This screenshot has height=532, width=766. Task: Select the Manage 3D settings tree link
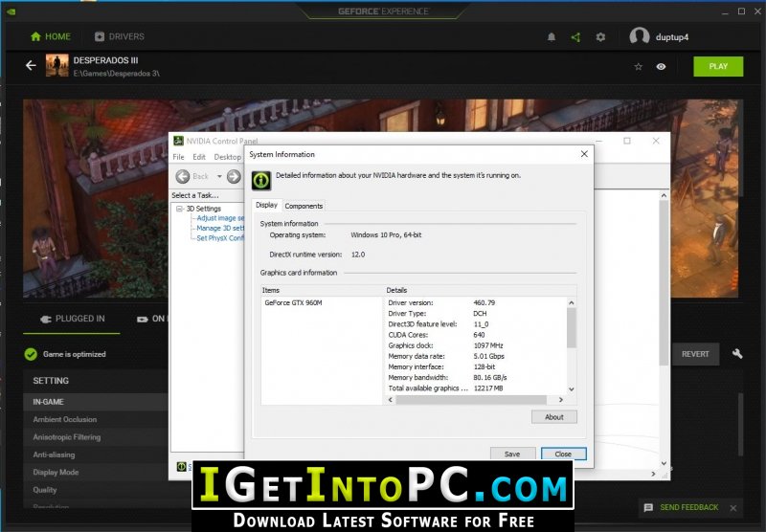220,228
